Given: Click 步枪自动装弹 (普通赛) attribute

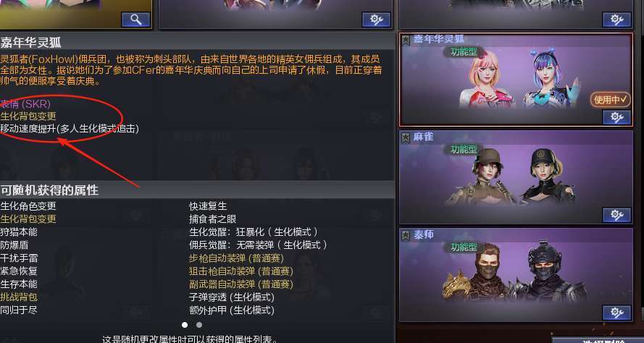Looking at the screenshot, I should [236, 258].
